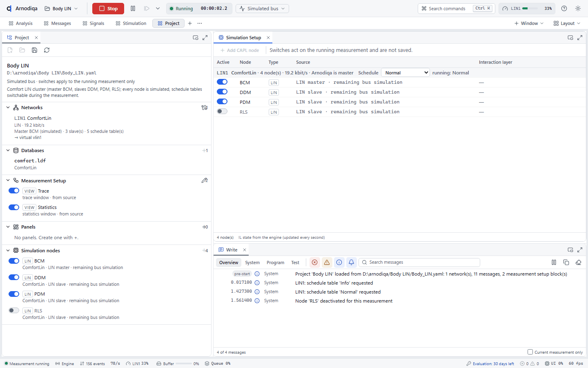Maximize the Simulation Setup panel

(x=580, y=38)
